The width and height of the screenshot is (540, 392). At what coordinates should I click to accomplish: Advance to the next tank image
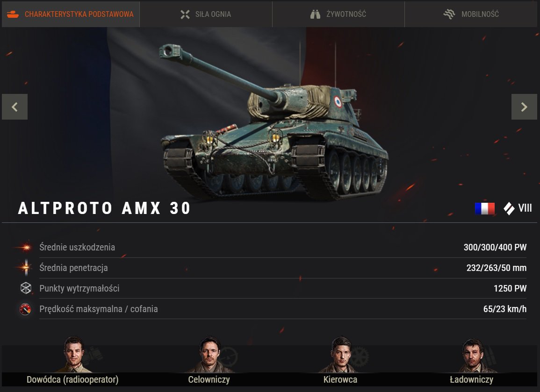(x=524, y=107)
